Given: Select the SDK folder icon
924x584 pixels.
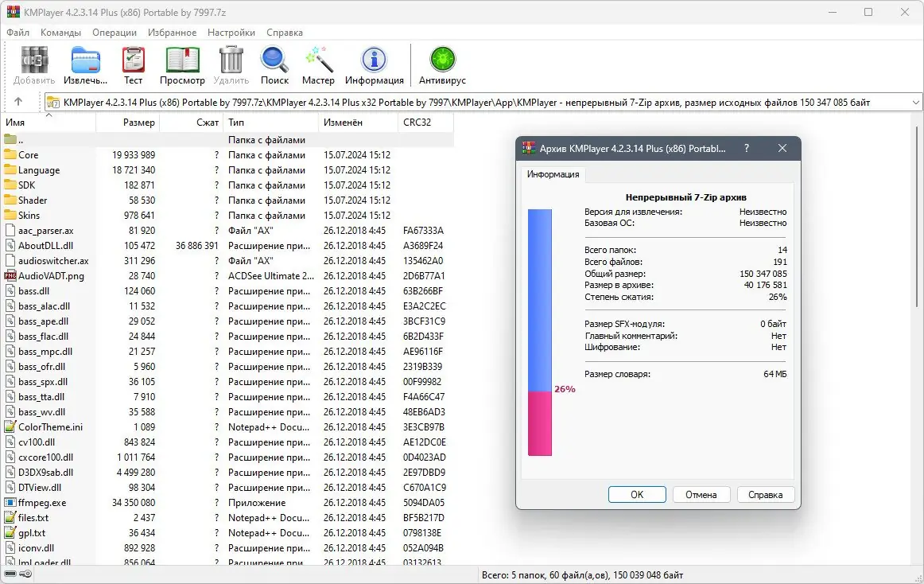Looking at the screenshot, I should (x=10, y=185).
